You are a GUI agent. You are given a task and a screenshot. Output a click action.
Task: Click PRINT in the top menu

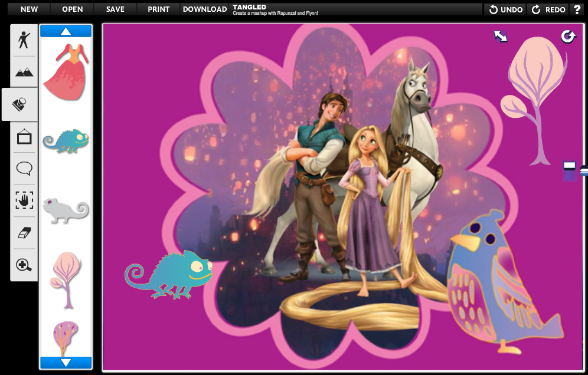(159, 9)
